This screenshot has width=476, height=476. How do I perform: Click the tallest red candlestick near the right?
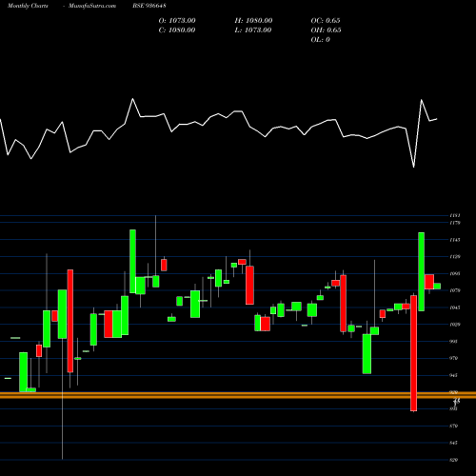pyautogui.click(x=413, y=353)
